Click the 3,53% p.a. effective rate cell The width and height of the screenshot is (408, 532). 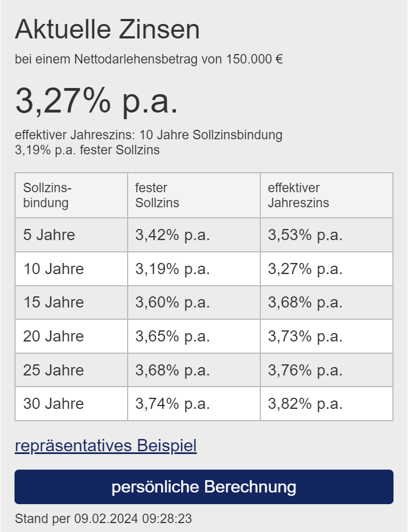pyautogui.click(x=305, y=235)
